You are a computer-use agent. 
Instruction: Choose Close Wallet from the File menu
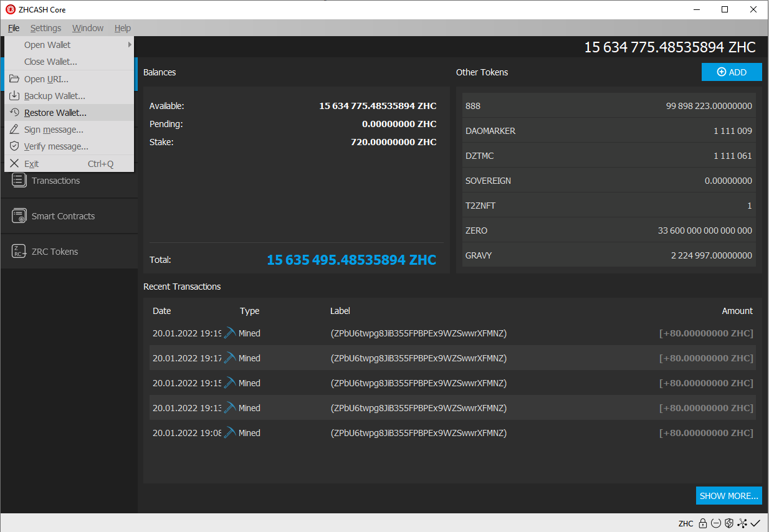pos(69,62)
